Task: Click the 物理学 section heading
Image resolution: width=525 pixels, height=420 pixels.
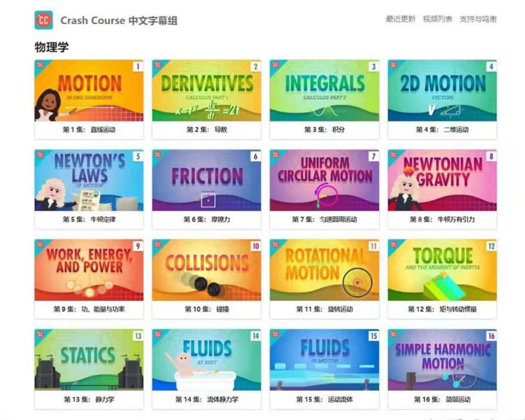Action: (x=51, y=47)
